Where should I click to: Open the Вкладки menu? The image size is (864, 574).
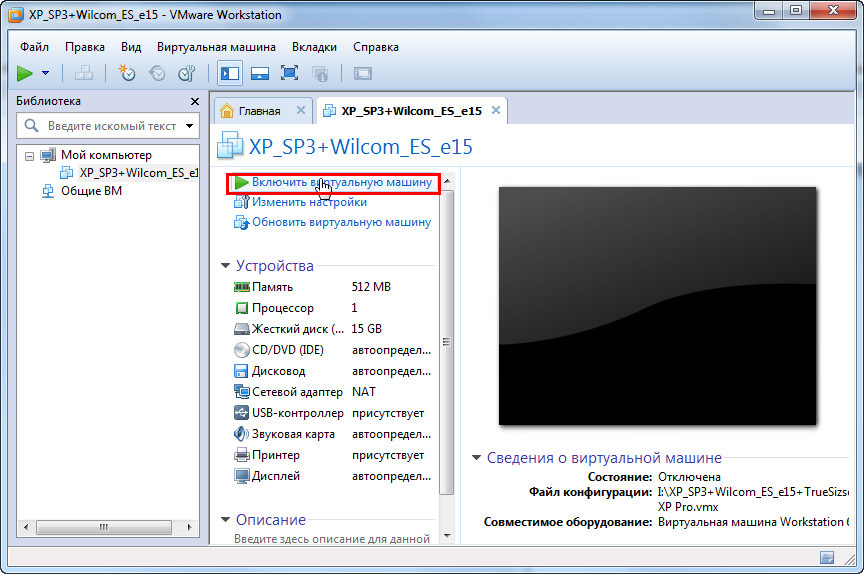[314, 47]
